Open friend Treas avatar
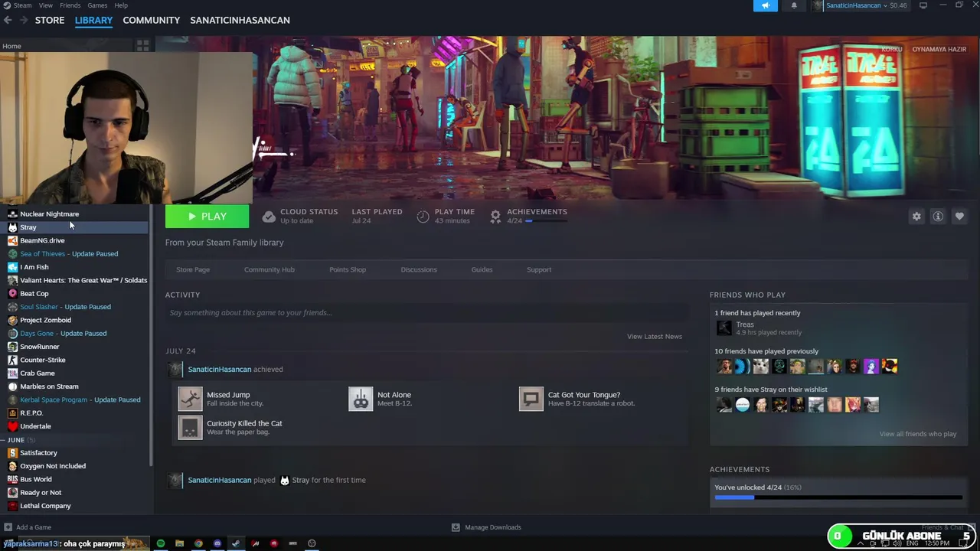The image size is (980, 551). 724,328
